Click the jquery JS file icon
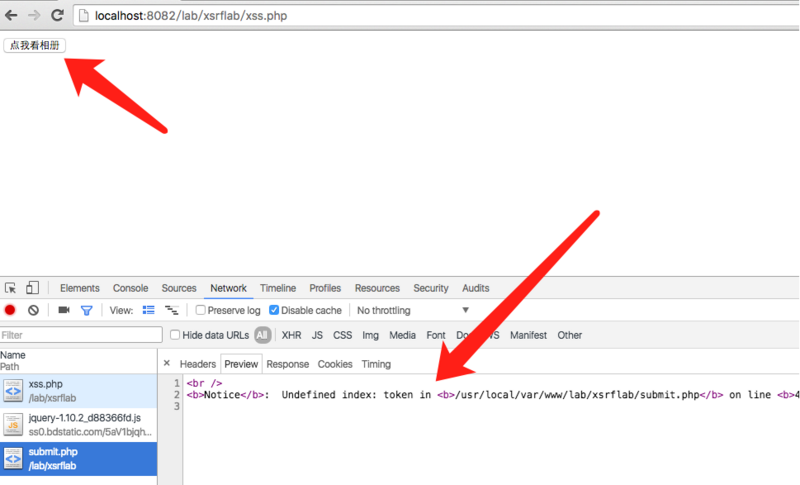The image size is (800, 485). click(13, 425)
